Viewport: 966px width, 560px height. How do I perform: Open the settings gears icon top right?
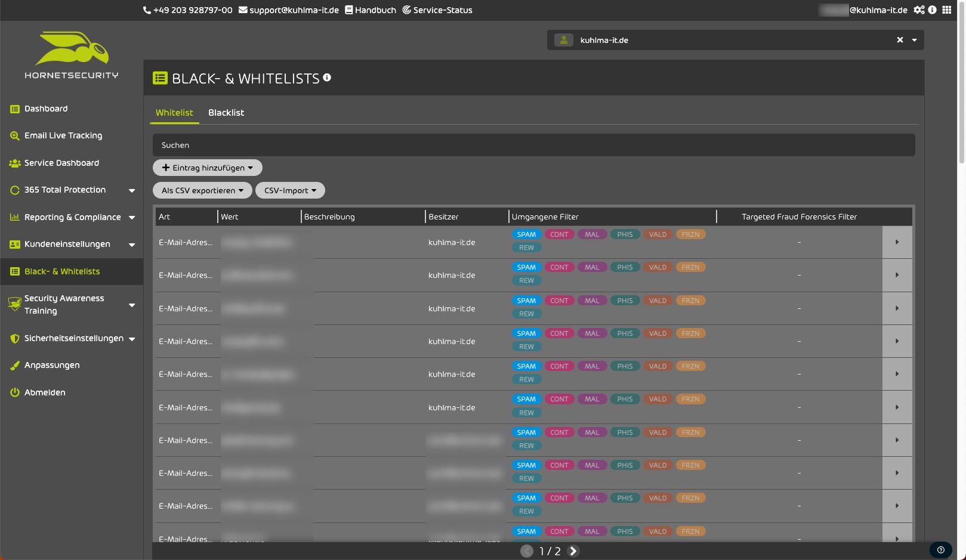[919, 10]
